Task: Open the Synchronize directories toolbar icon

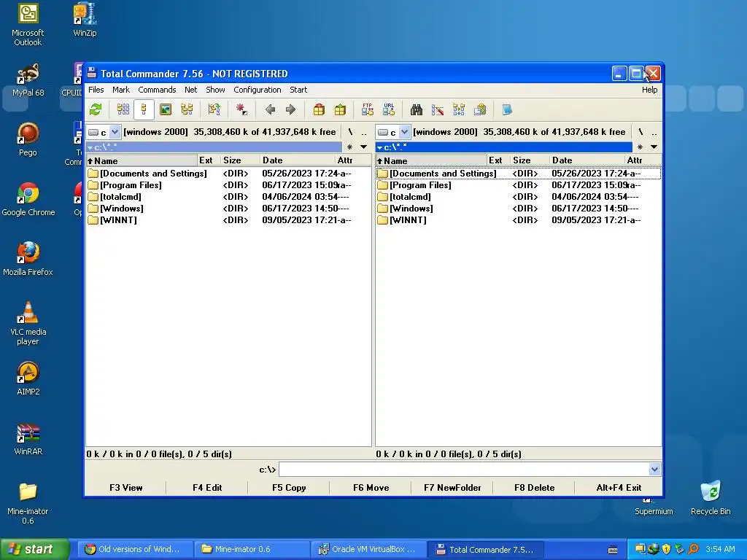Action: click(x=459, y=110)
